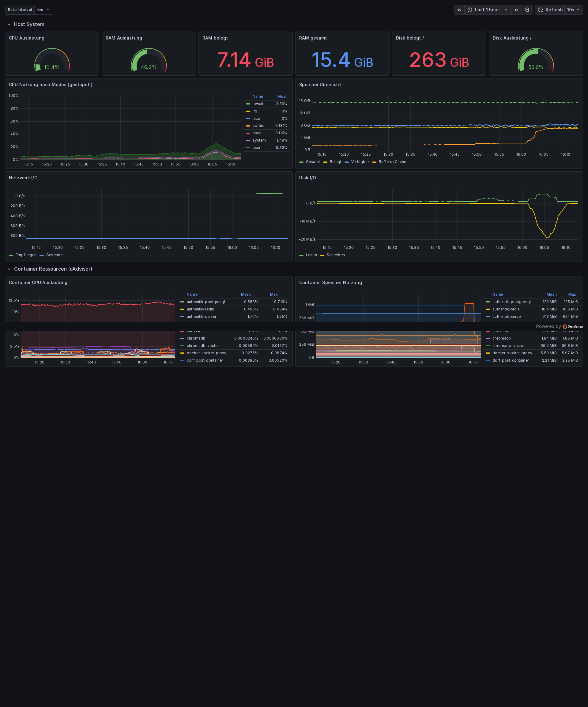Click the blue line marker beside authentik-server in Container CPU legend
This screenshot has height=707, width=588.
(182, 317)
